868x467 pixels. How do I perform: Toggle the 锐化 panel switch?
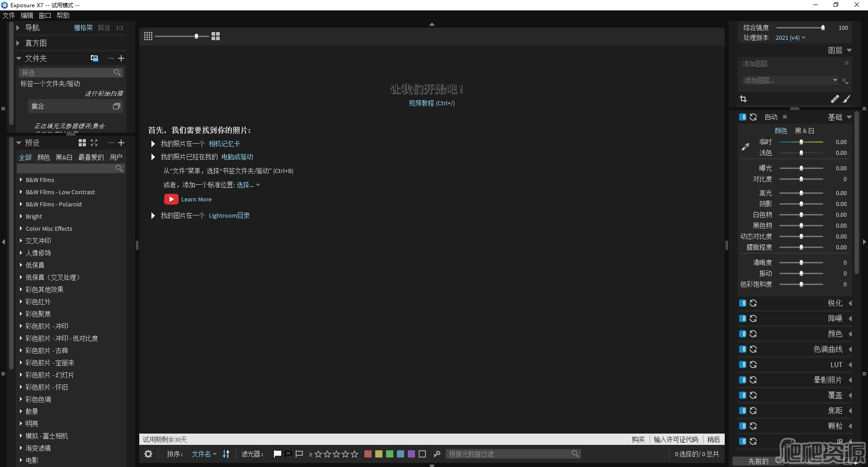[x=743, y=303]
